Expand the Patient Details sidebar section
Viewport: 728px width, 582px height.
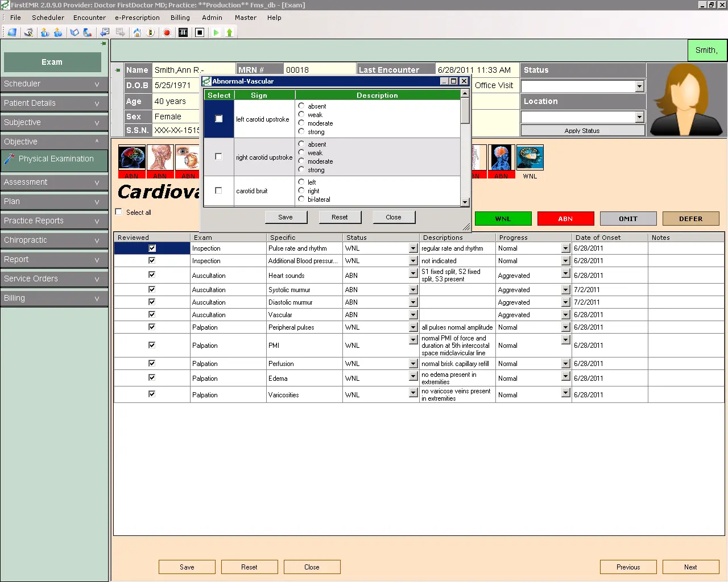(54, 103)
